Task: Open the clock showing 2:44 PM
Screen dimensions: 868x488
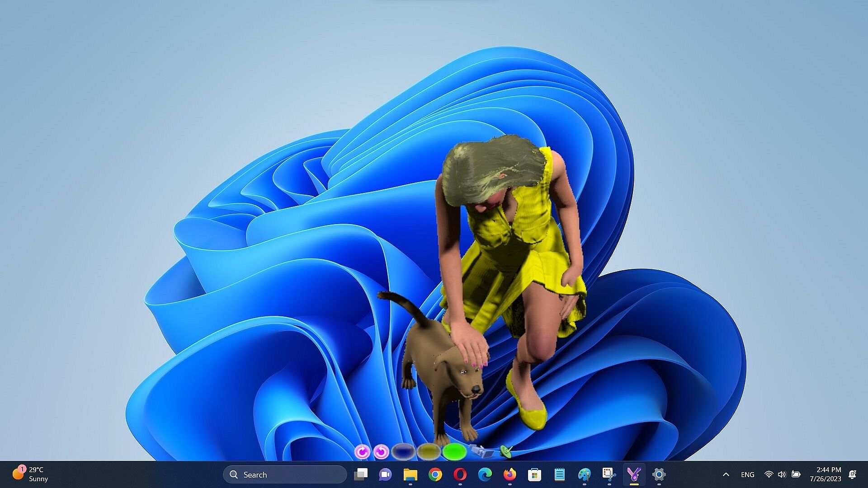Action: click(825, 474)
